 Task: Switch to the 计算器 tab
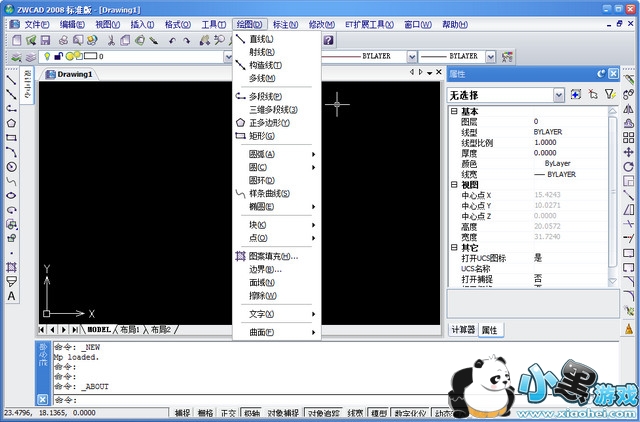pyautogui.click(x=463, y=329)
